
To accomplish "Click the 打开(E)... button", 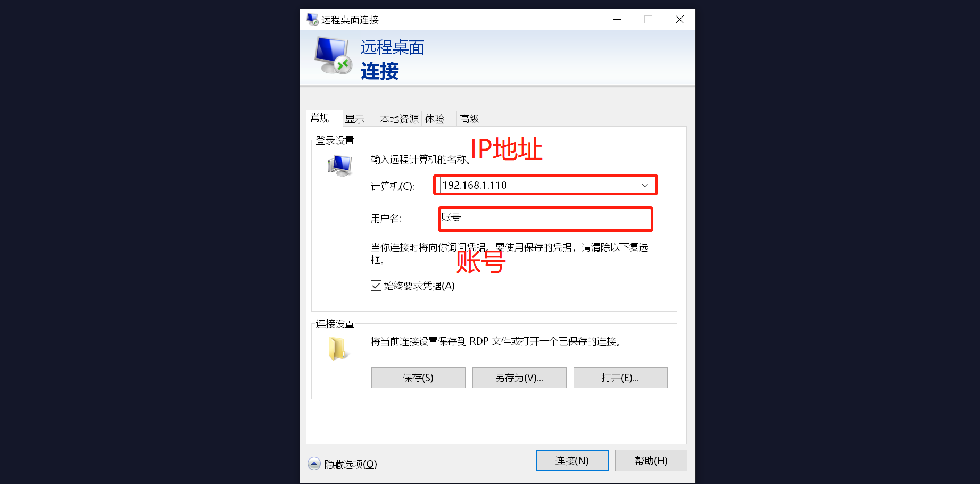I will [x=620, y=378].
